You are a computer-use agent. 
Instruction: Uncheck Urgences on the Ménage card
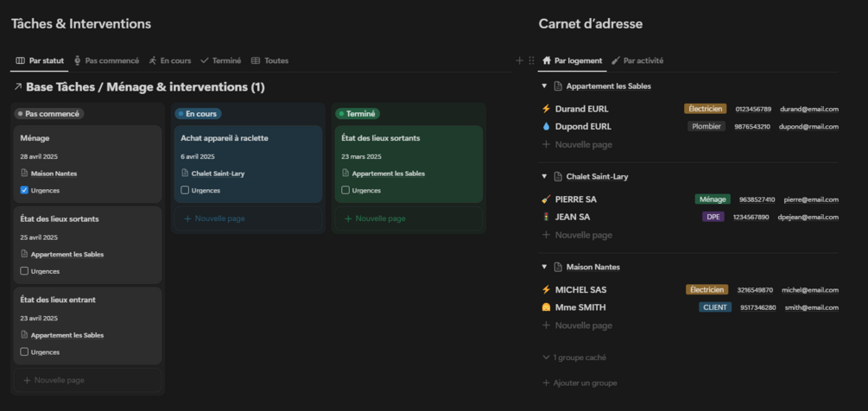tap(24, 190)
